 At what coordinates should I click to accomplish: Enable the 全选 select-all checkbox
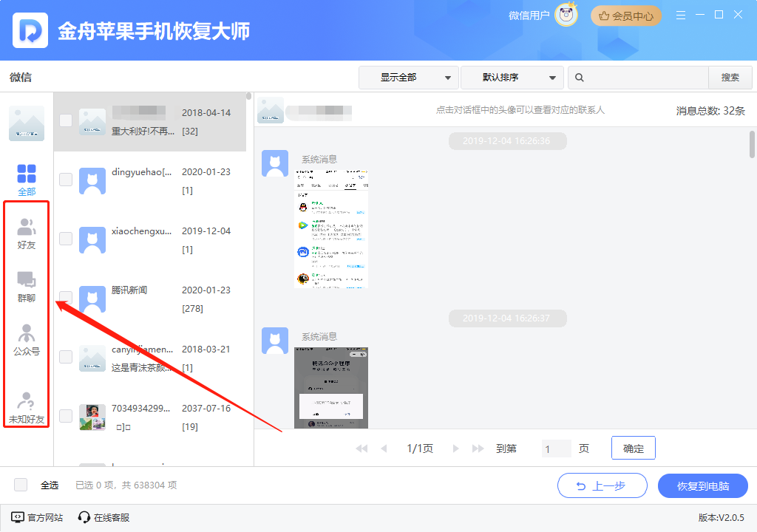(x=21, y=485)
